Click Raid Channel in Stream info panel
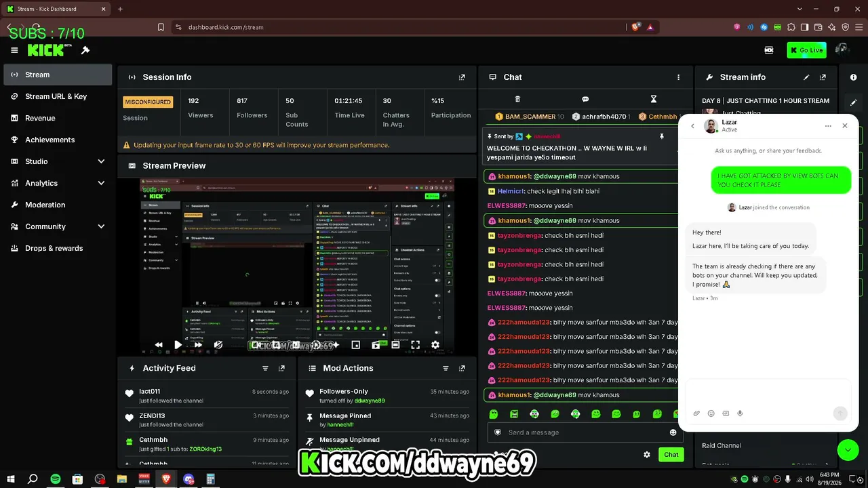Viewport: 868px width, 488px height. tap(722, 445)
